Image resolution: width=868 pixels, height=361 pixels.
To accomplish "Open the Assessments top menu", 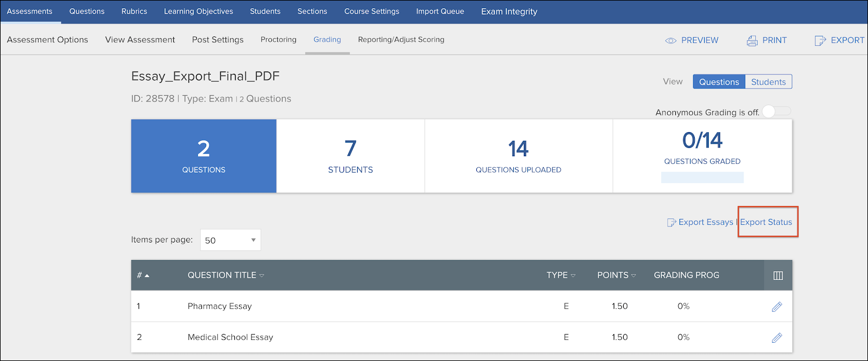I will (29, 11).
